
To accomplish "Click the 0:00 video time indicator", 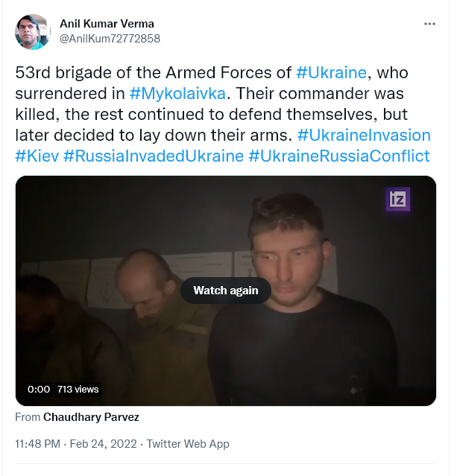I will (38, 389).
